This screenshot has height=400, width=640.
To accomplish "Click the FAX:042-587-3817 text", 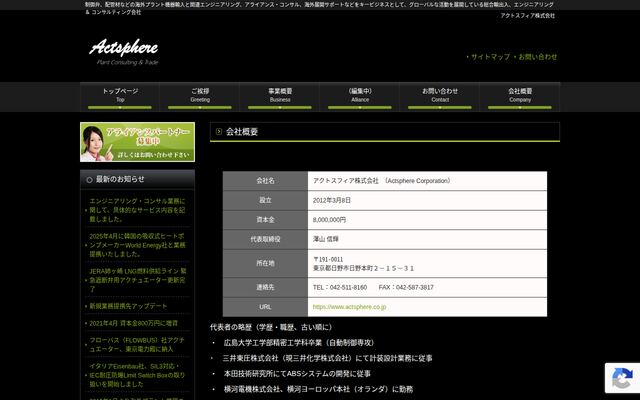I will tap(406, 288).
